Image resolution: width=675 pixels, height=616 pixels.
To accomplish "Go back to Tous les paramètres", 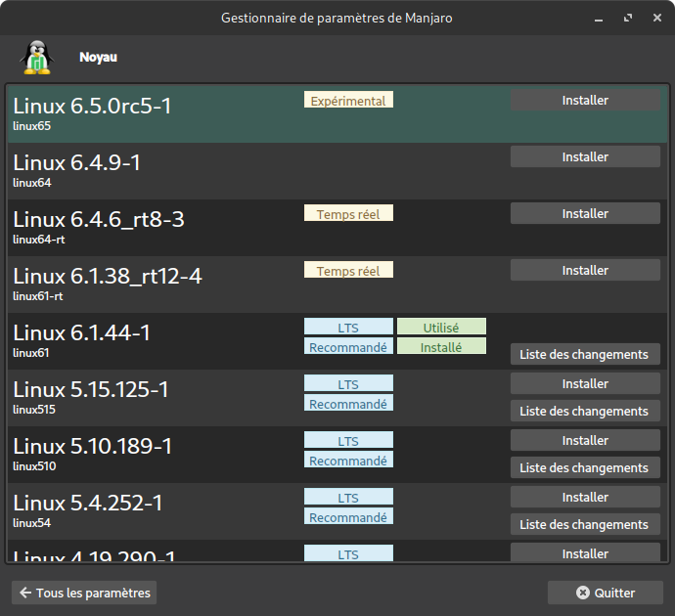I will pyautogui.click(x=84, y=593).
